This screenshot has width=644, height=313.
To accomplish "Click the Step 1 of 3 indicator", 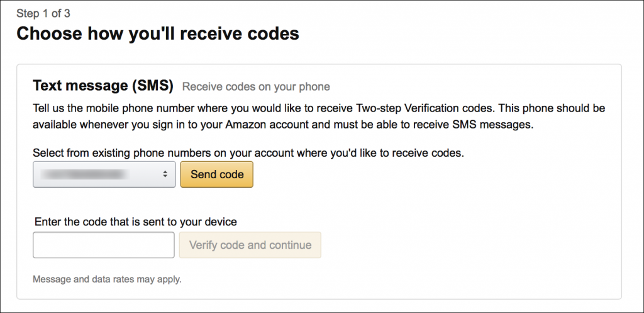I will (43, 14).
